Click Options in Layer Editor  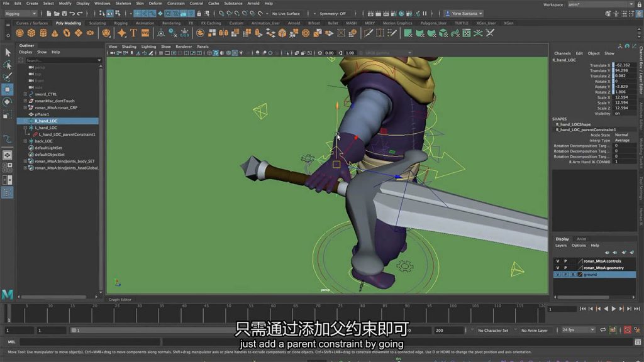click(x=579, y=246)
